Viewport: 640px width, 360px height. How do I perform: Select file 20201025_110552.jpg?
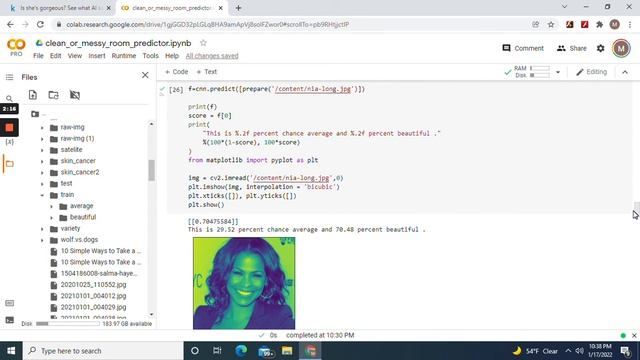[x=93, y=284]
